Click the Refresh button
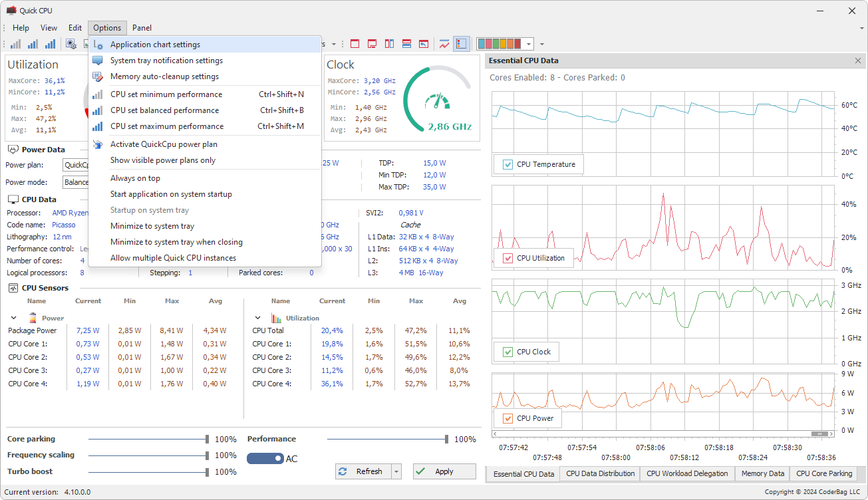Viewport: 868px width, 500px height. click(364, 471)
